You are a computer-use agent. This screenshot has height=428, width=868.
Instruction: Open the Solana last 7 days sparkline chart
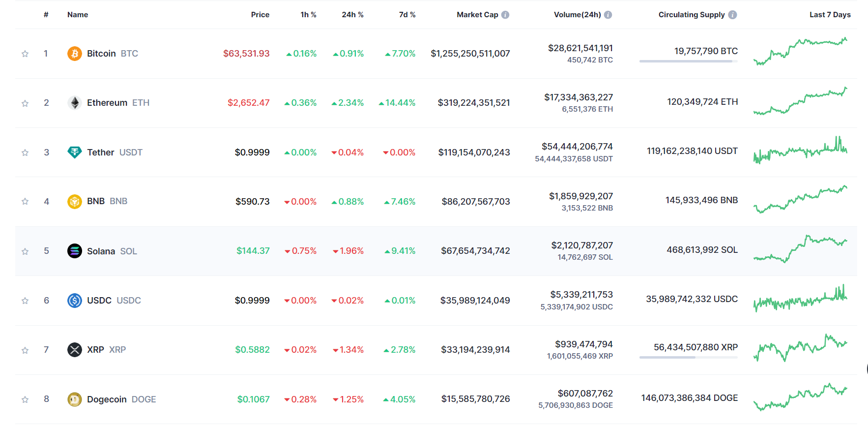[800, 249]
